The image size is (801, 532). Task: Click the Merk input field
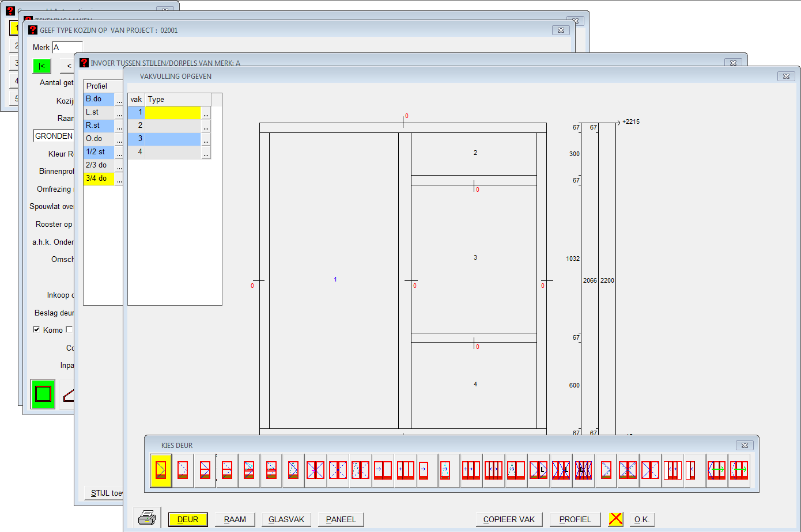(68, 47)
